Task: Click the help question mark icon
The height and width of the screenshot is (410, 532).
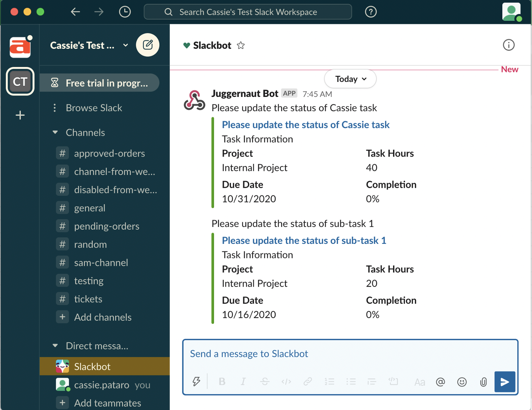Action: click(x=370, y=12)
